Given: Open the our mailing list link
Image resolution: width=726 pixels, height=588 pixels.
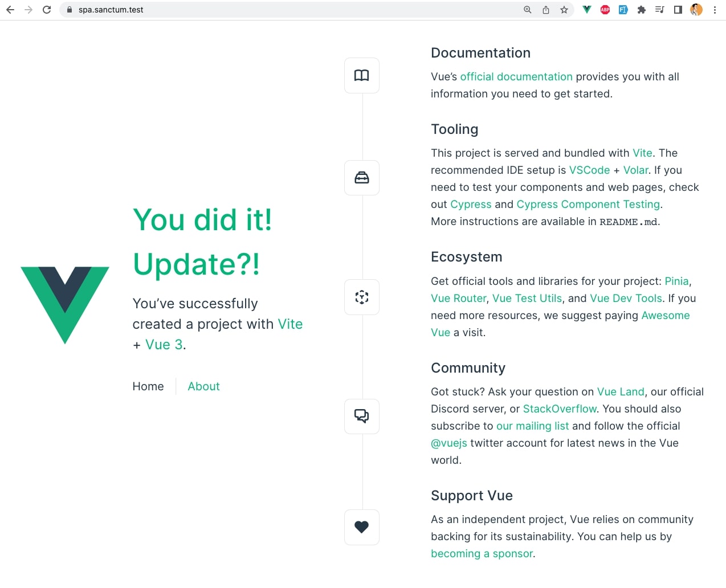Looking at the screenshot, I should (x=532, y=426).
